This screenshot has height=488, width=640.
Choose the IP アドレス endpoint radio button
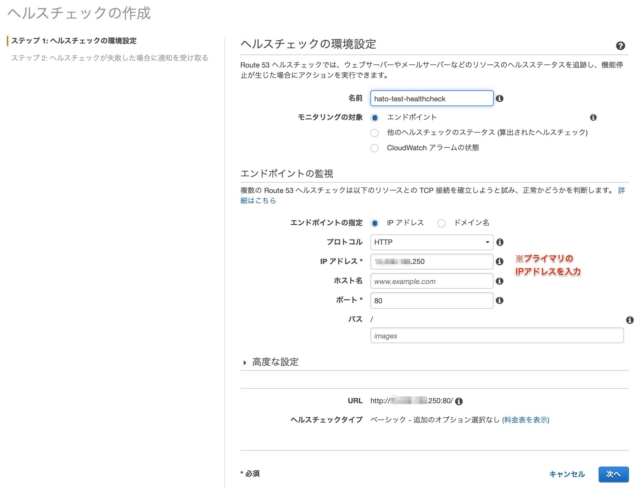click(374, 223)
